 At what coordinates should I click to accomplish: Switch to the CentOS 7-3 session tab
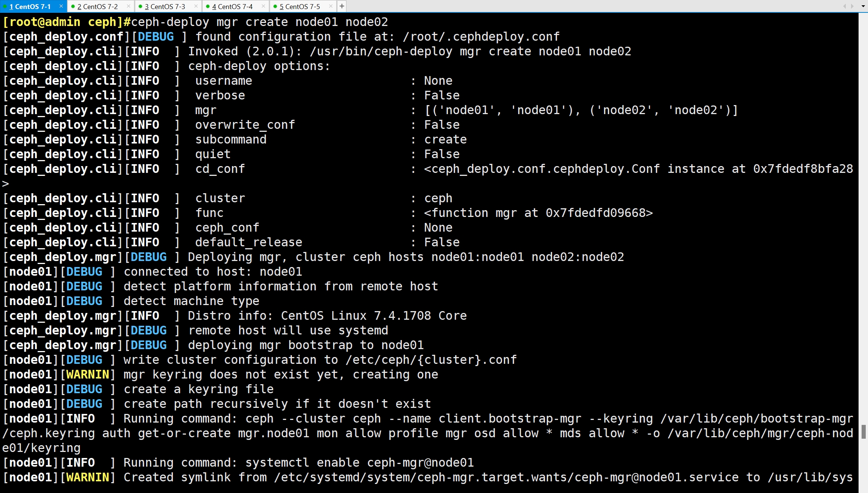coord(165,6)
